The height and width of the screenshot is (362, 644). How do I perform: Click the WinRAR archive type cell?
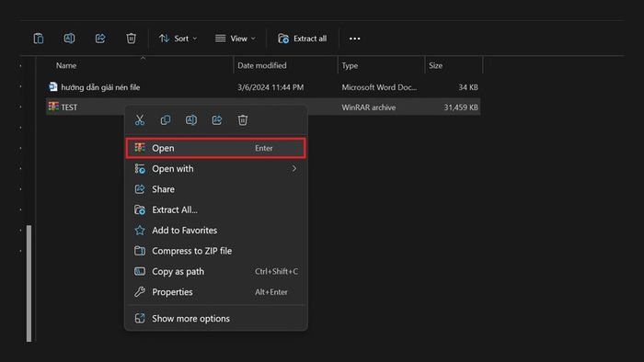click(x=368, y=107)
